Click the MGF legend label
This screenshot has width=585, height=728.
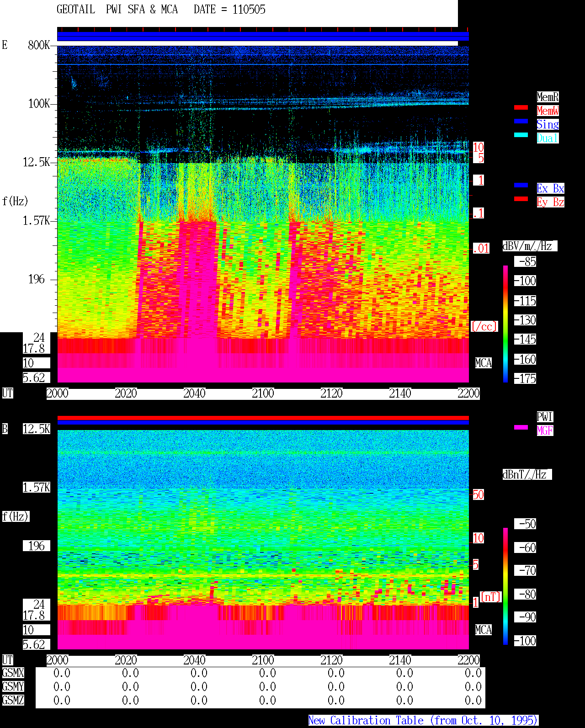tap(545, 430)
